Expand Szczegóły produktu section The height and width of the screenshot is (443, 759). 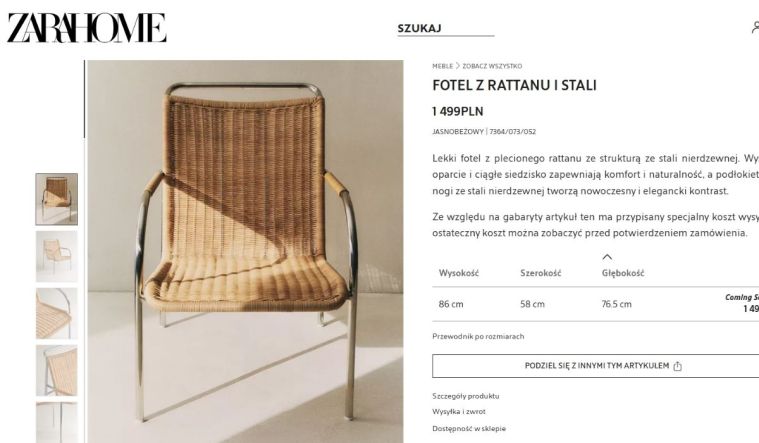[465, 396]
